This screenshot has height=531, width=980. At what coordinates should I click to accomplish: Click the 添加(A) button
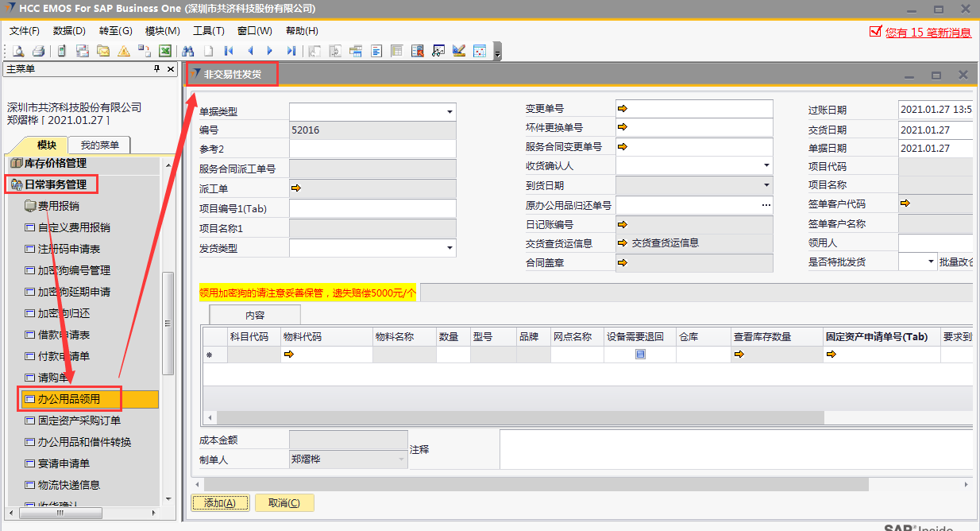[x=220, y=502]
